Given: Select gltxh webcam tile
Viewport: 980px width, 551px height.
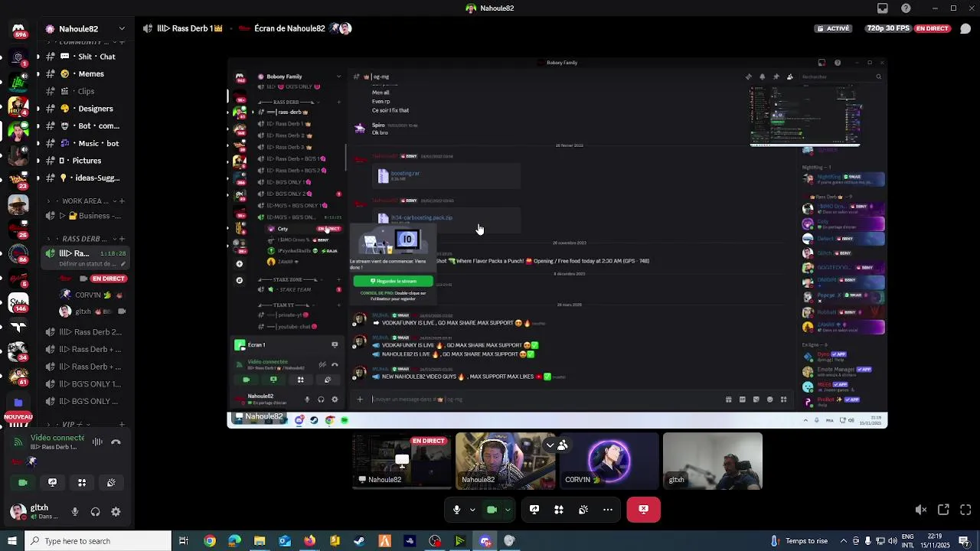Looking at the screenshot, I should coord(712,461).
